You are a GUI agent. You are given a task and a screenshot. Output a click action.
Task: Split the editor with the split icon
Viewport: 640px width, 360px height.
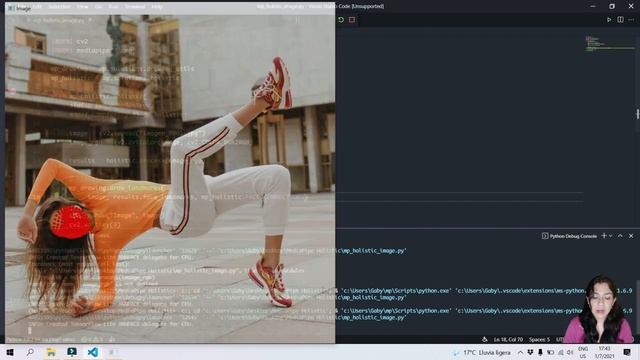(620, 20)
